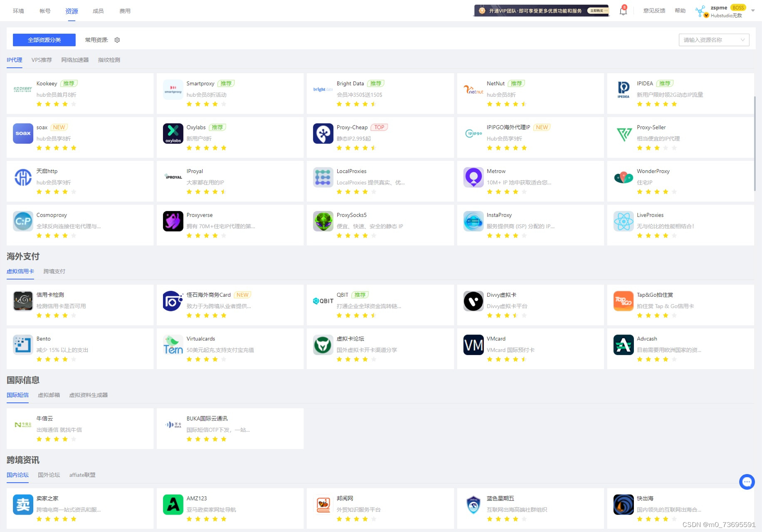Click the Proxy-Cheap logo icon

tap(323, 133)
